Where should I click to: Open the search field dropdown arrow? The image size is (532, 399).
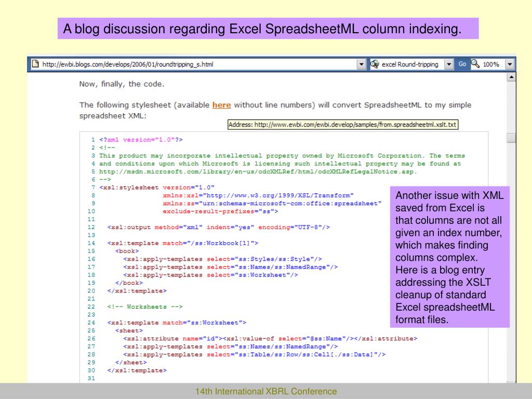[449, 64]
